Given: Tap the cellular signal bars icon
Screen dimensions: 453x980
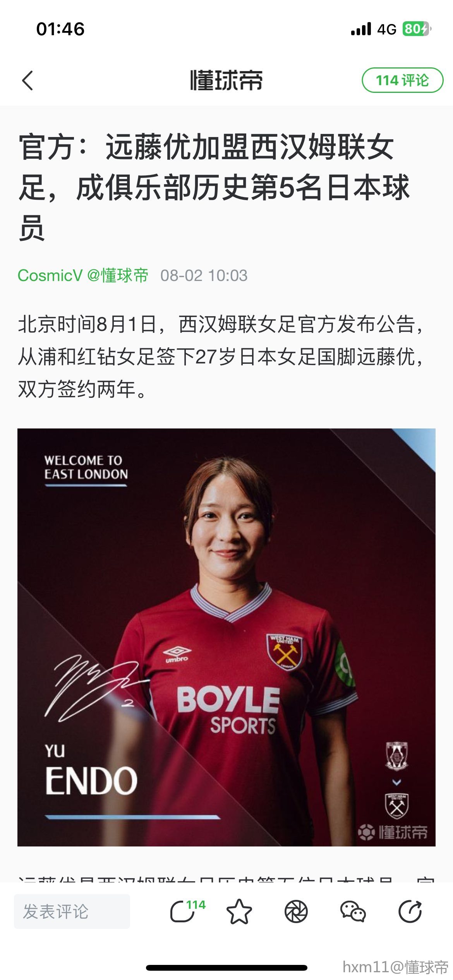Looking at the screenshot, I should [361, 29].
